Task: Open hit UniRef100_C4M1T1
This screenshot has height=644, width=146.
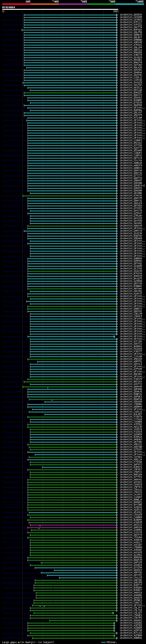Action: [x=131, y=603]
